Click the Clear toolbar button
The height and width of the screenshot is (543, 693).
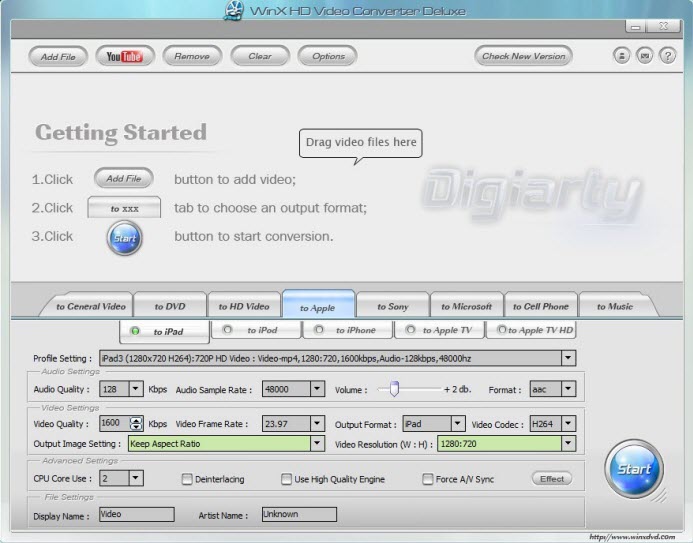tap(260, 56)
